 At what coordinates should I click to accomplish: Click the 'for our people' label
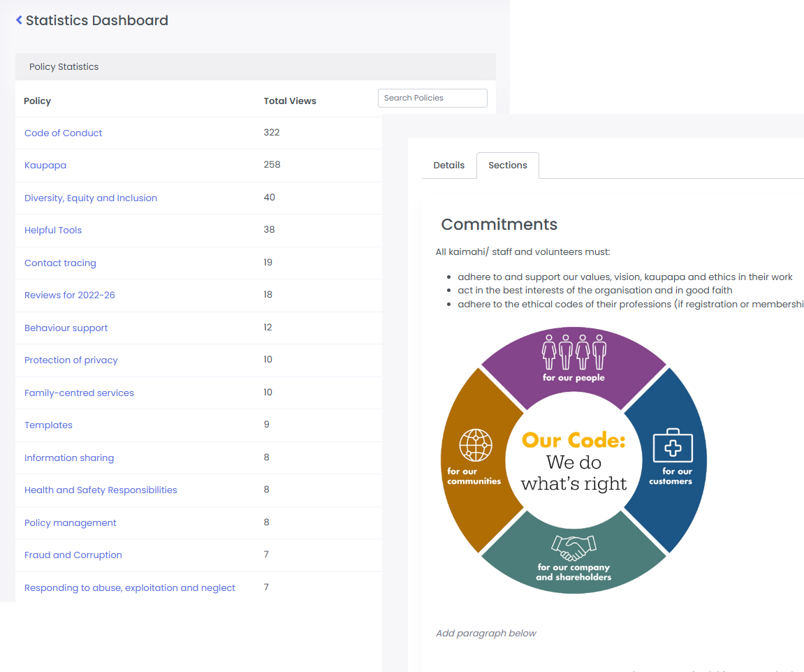point(573,377)
